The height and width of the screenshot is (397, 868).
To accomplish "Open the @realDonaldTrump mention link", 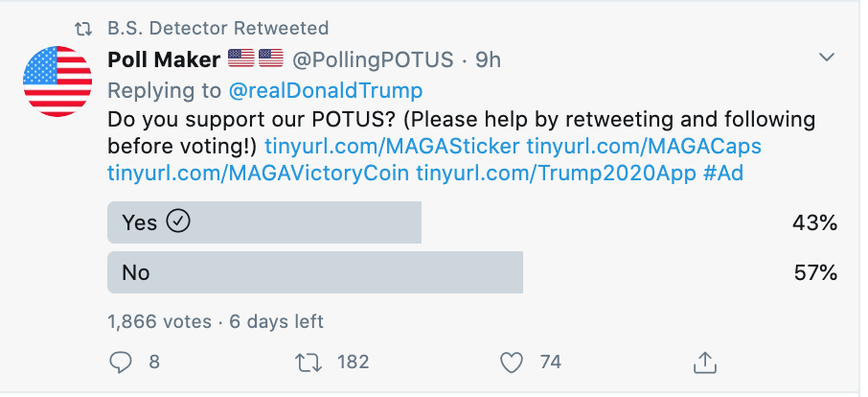I will tap(326, 90).
